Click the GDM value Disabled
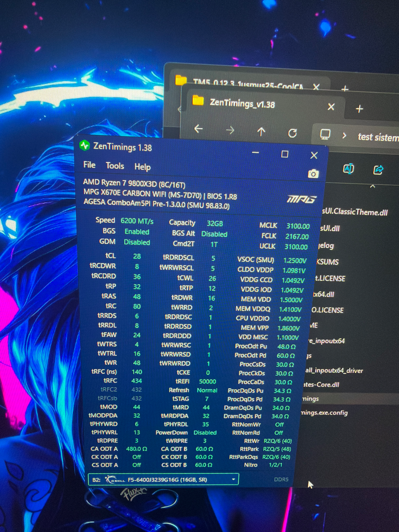The width and height of the screenshot is (399, 532). click(x=137, y=242)
